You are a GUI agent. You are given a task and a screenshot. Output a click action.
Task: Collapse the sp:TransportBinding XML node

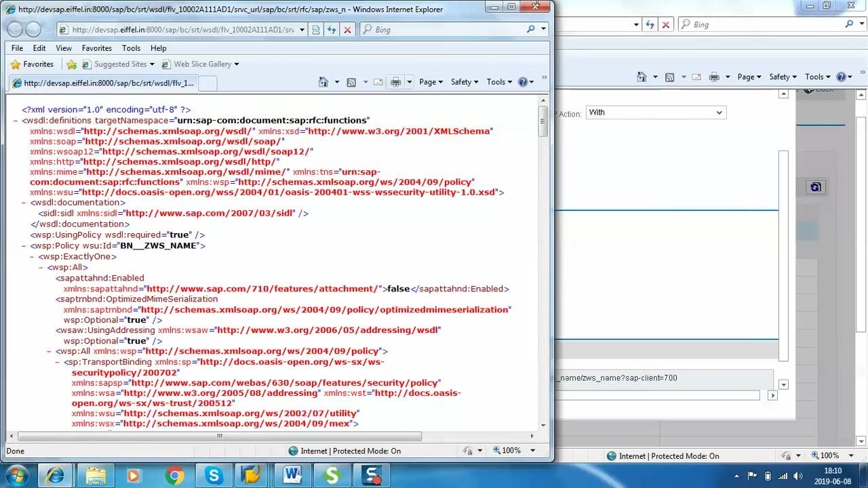point(58,362)
